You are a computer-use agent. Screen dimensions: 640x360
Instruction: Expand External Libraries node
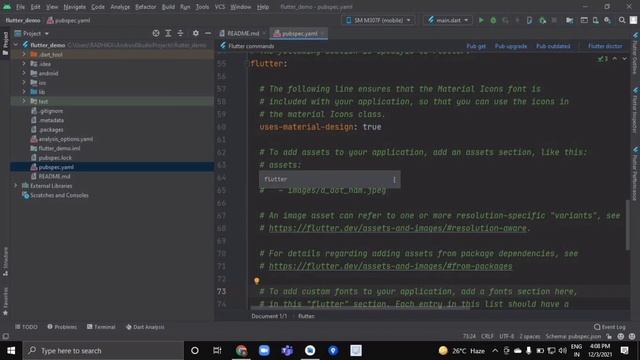16,186
